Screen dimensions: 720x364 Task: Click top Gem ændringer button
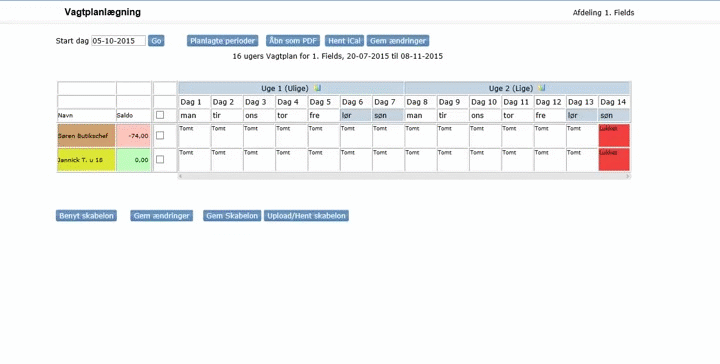point(398,41)
